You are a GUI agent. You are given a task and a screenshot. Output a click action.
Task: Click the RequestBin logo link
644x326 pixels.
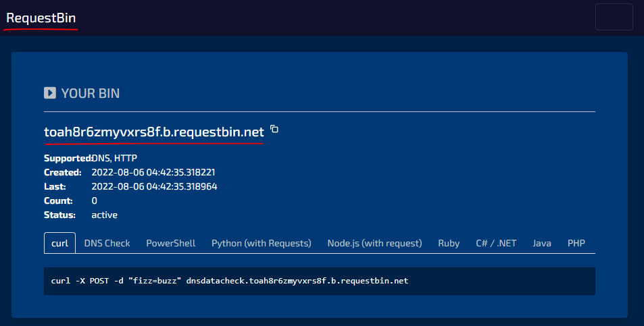pos(41,18)
